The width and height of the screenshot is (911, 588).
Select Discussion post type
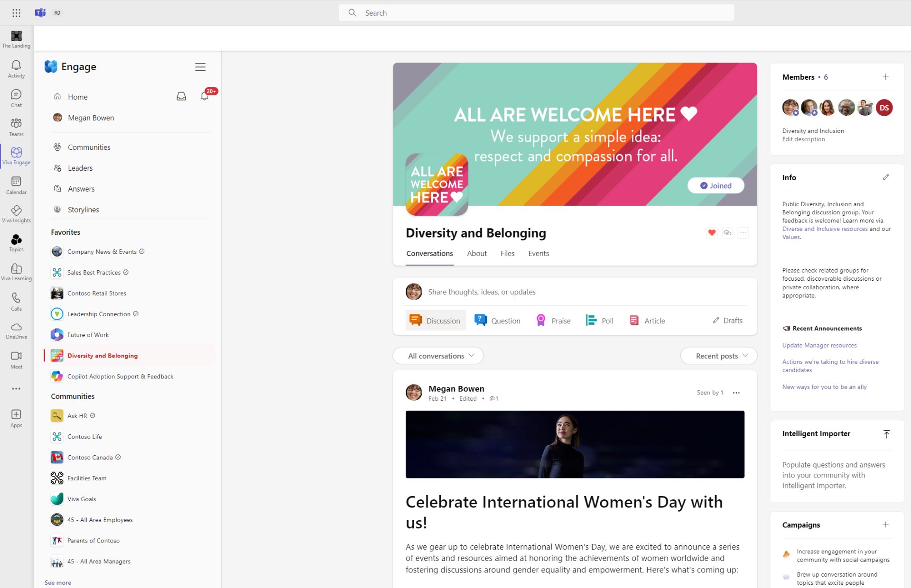(x=436, y=321)
